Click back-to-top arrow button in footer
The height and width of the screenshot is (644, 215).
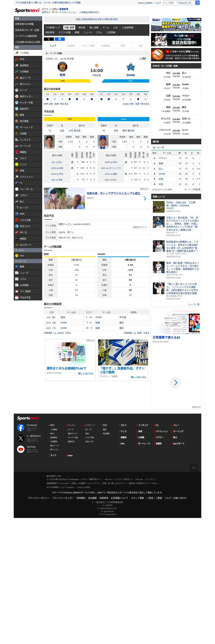click(x=193, y=468)
